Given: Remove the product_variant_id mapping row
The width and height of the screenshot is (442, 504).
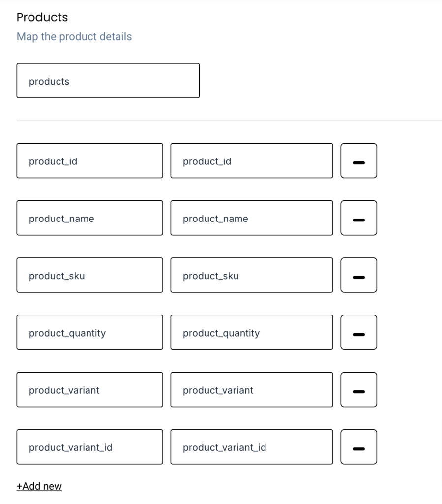Looking at the screenshot, I should [358, 446].
